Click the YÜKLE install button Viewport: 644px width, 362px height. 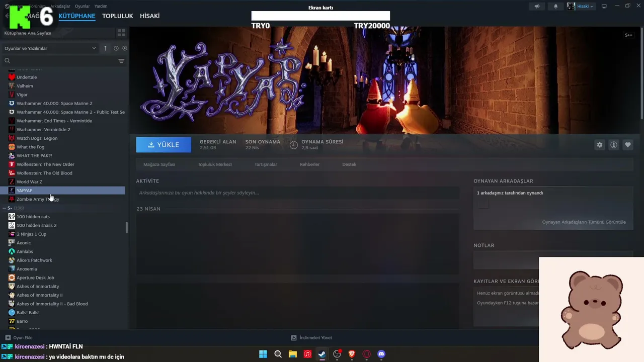coord(164,145)
